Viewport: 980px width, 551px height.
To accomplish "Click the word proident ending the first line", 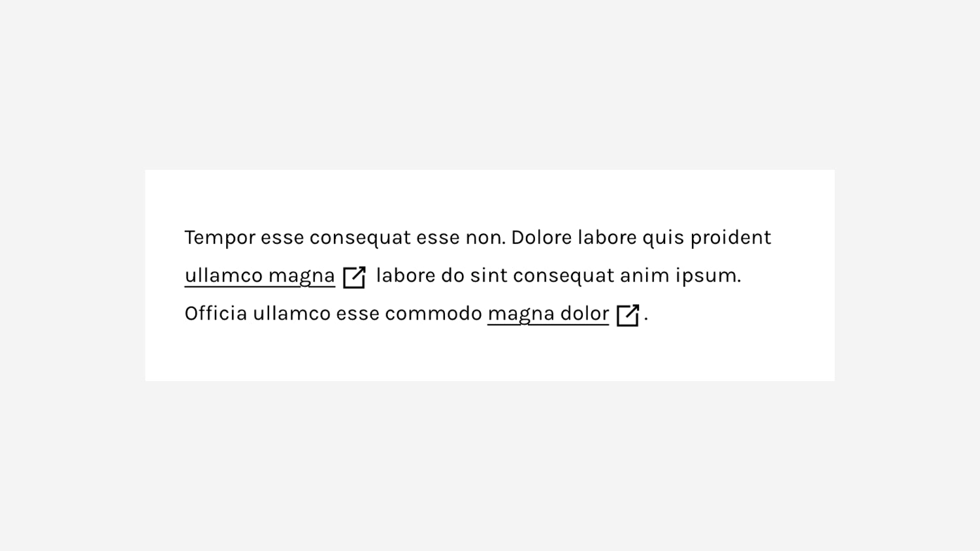I will (730, 237).
